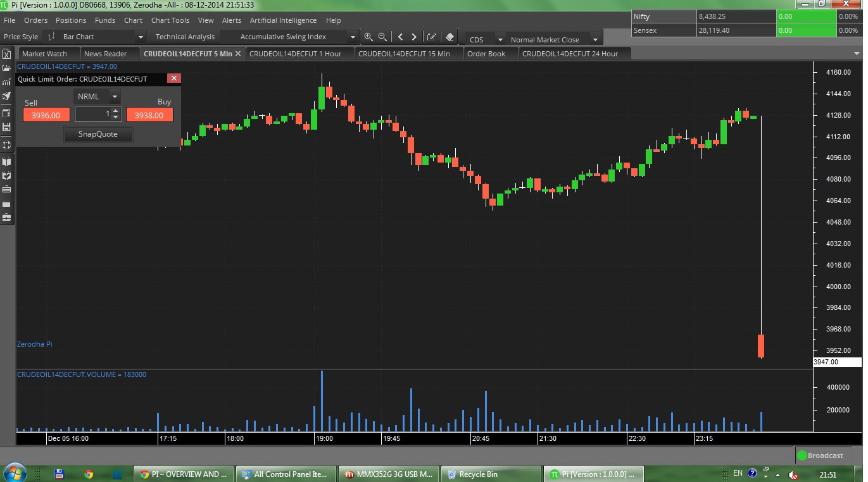Open the Accumulative Swing Index indicator dropdown
Screen dimensions: 868x482
(353, 37)
